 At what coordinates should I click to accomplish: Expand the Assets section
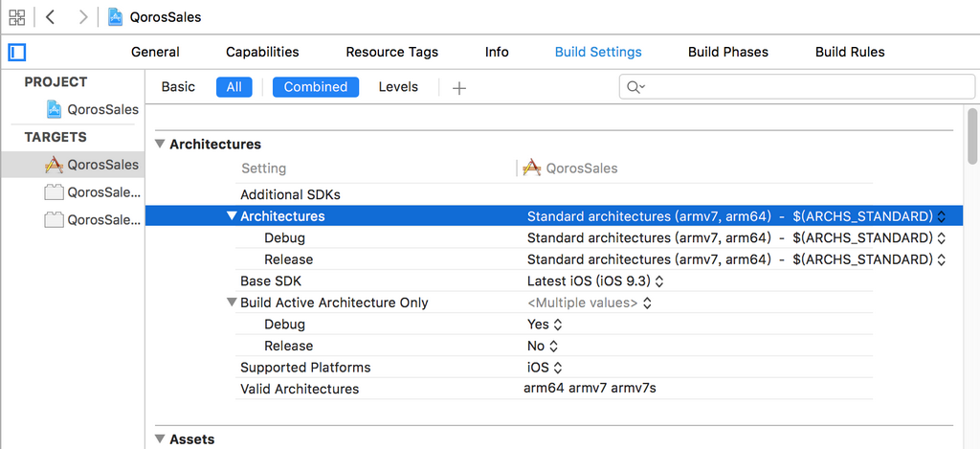point(160,439)
